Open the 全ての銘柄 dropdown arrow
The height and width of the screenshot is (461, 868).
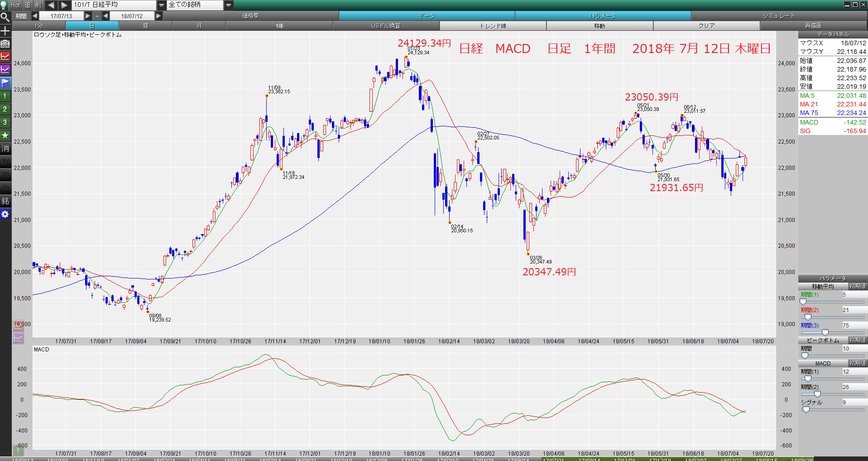point(229,5)
